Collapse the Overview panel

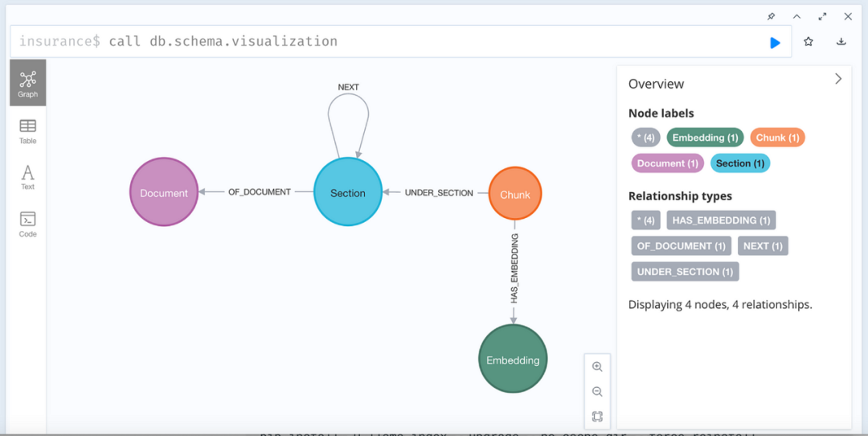(x=838, y=79)
